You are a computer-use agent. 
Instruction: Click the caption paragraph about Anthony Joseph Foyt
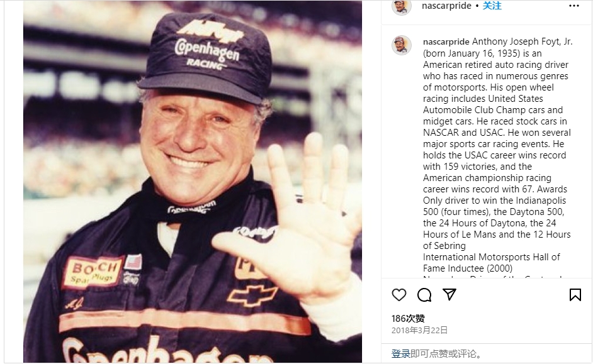pos(497,155)
